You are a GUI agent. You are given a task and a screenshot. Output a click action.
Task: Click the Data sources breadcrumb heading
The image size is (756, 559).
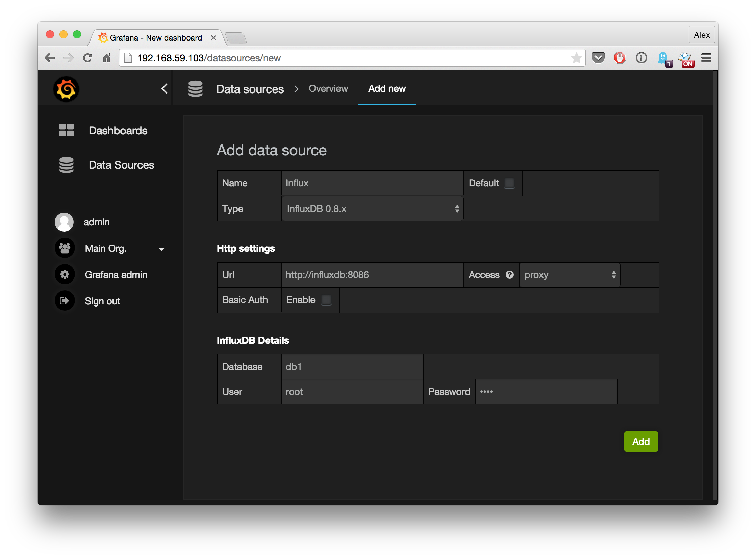click(x=250, y=89)
